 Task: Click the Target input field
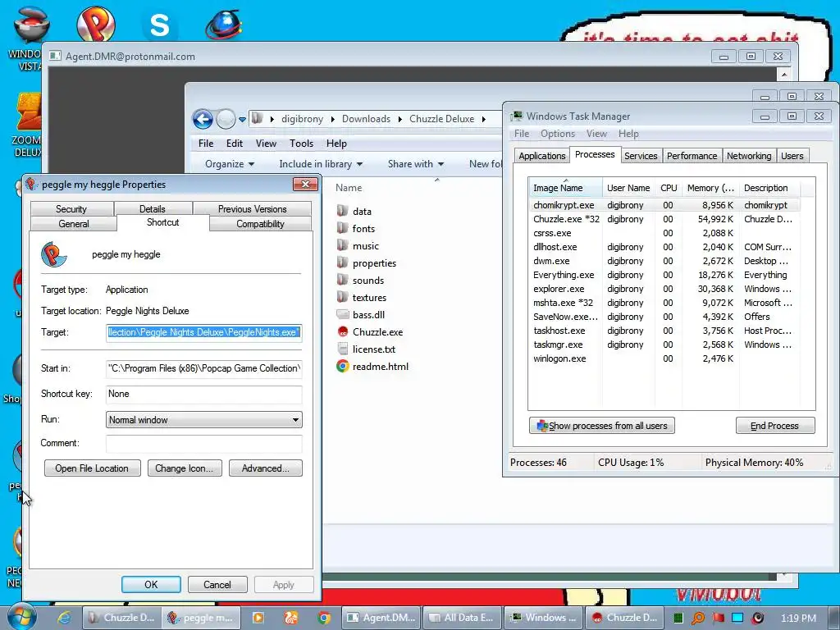point(203,332)
